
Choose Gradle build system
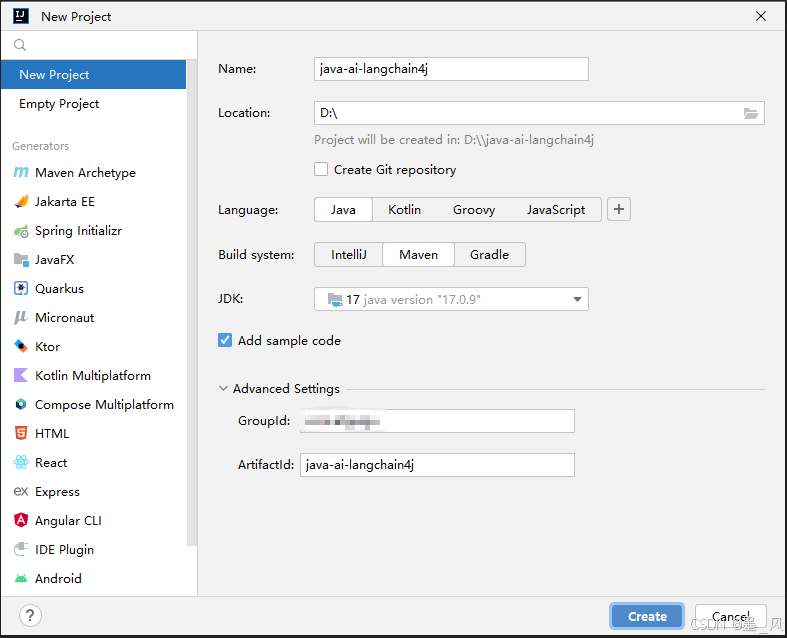point(489,254)
